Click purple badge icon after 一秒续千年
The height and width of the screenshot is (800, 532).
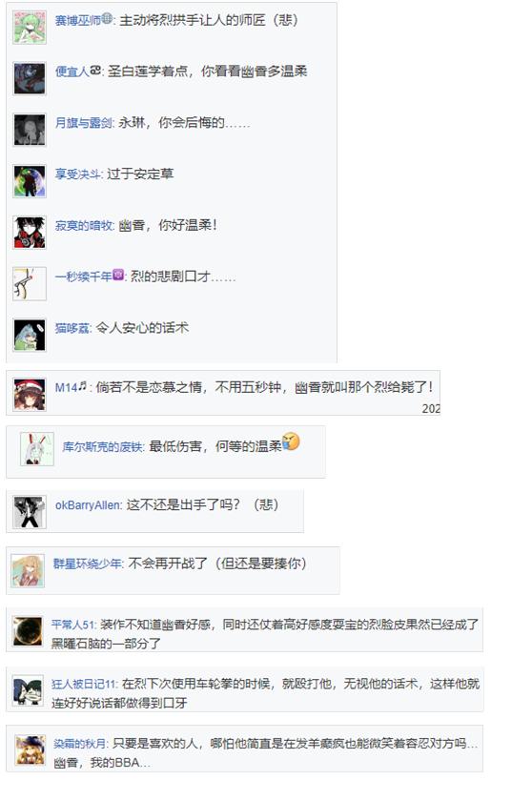(118, 275)
